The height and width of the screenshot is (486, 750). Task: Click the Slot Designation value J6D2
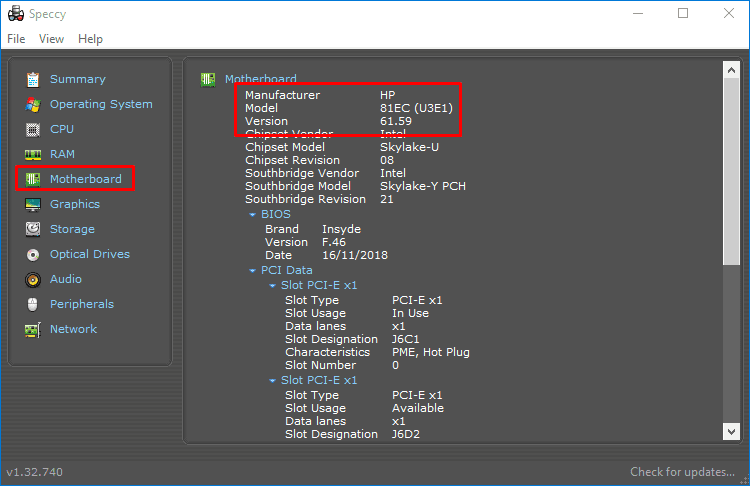[x=406, y=434]
